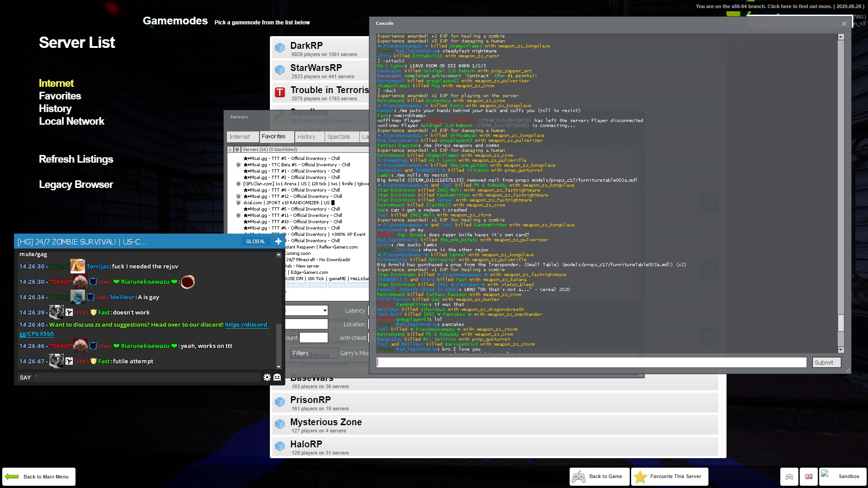Click the console scrollbar up arrow
The image size is (868, 488).
pyautogui.click(x=841, y=37)
